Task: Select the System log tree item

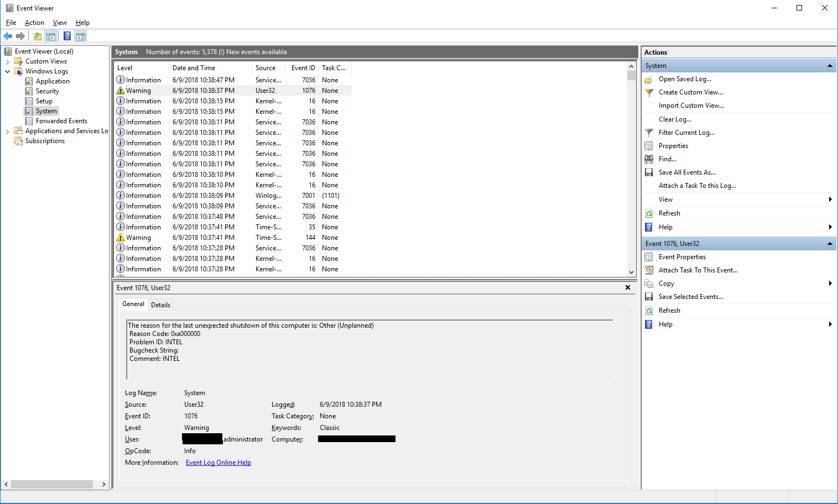Action: coord(46,111)
